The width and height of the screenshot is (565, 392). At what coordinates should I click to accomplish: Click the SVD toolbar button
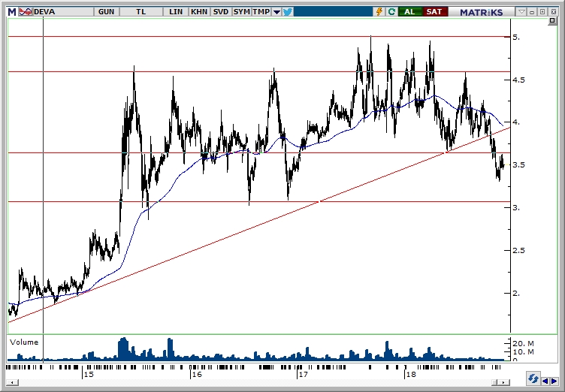pos(221,12)
